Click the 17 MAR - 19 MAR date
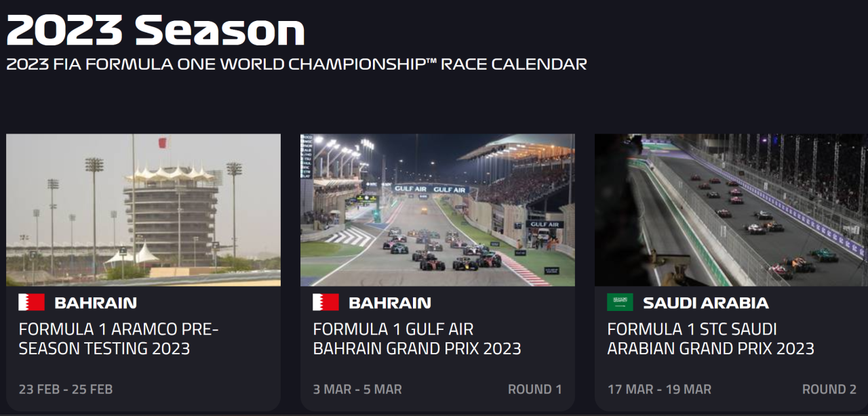The width and height of the screenshot is (868, 416). click(659, 390)
